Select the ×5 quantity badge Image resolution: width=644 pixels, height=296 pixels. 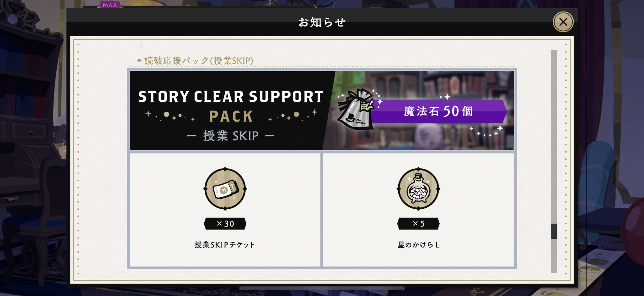pyautogui.click(x=418, y=224)
